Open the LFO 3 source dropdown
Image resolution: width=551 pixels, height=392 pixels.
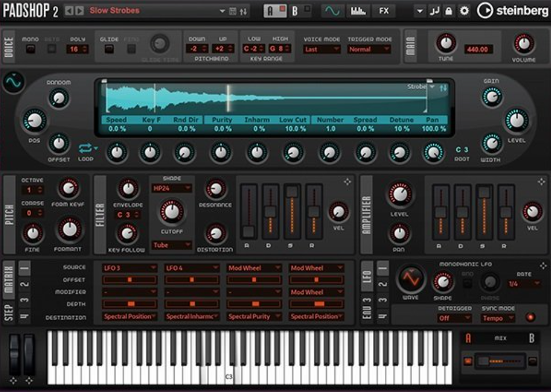pos(130,268)
